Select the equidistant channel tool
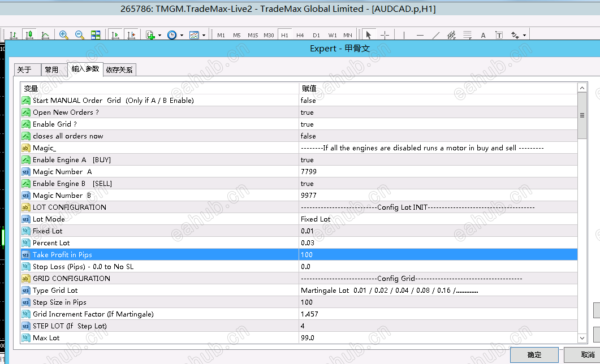 (x=451, y=35)
